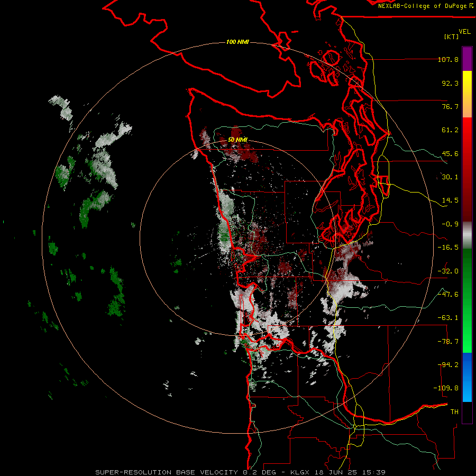The height and width of the screenshot is (476, 476).
Task: Click the 100 NMI range ring label
Action: pyautogui.click(x=237, y=42)
